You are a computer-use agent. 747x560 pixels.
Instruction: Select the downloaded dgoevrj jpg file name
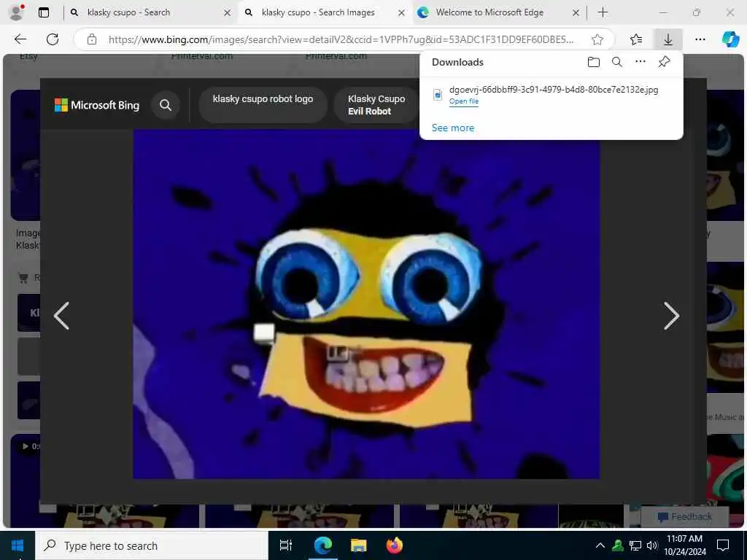point(554,90)
